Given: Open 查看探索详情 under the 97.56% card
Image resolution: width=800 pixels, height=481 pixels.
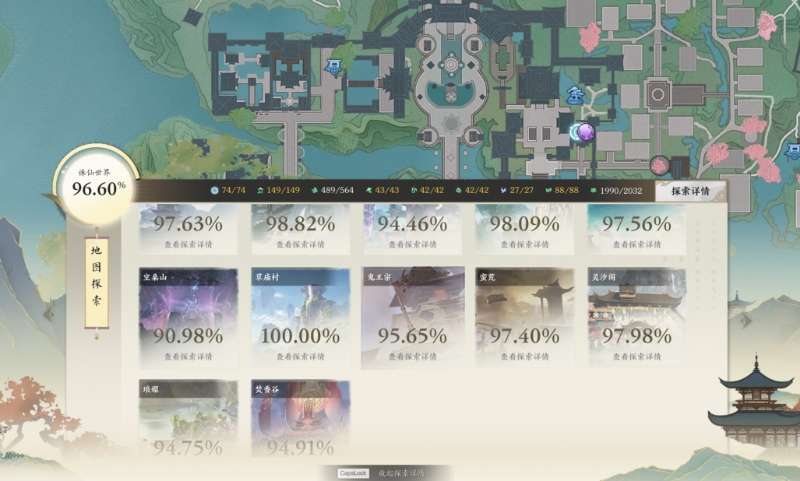Looking at the screenshot, I should click(637, 244).
